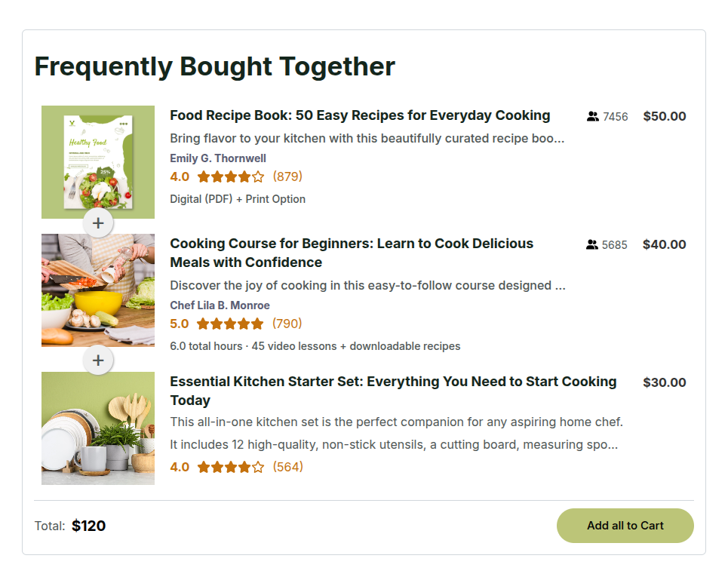Select the kitchen utensils set thumbnail
The width and height of the screenshot is (728, 583).
(98, 428)
